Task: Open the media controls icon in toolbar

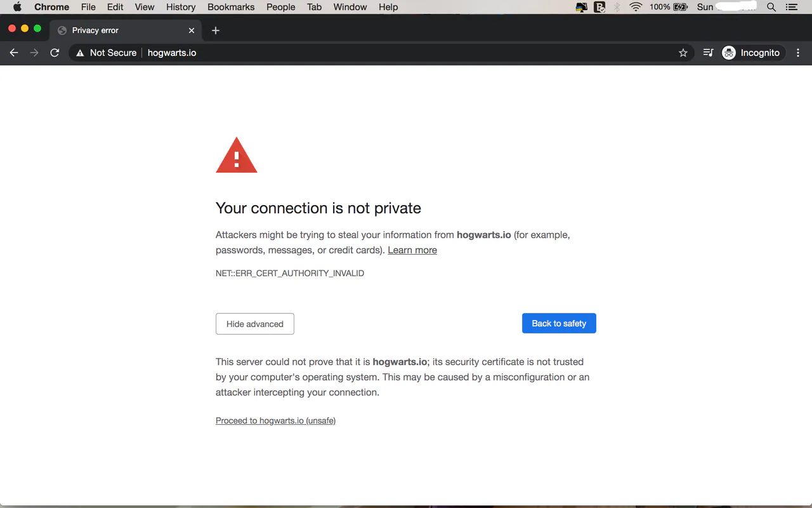Action: [709, 53]
